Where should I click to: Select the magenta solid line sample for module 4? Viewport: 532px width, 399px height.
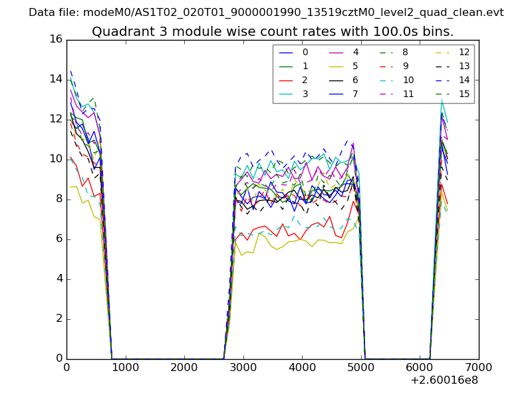[x=337, y=53]
